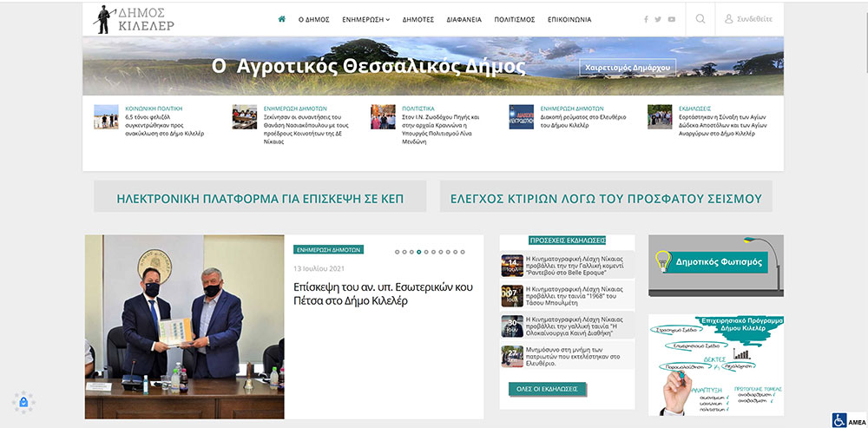Select the active fourth slider dot

419,252
